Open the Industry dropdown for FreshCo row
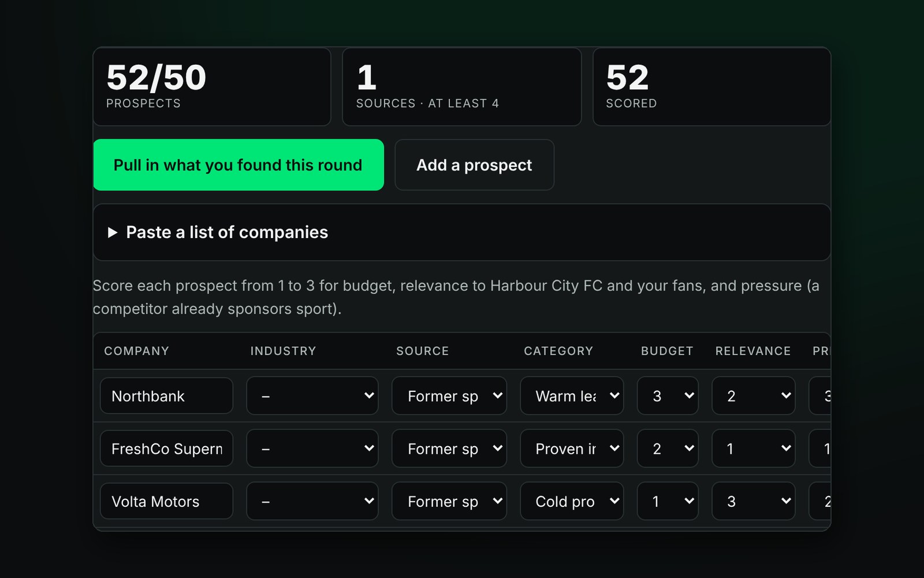This screenshot has width=924, height=578. point(312,449)
